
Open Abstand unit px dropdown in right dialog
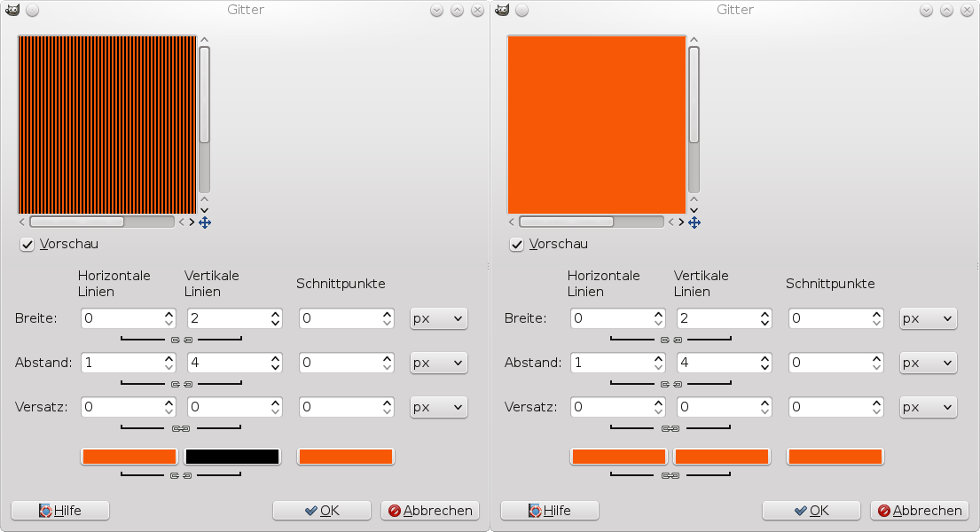tap(928, 364)
